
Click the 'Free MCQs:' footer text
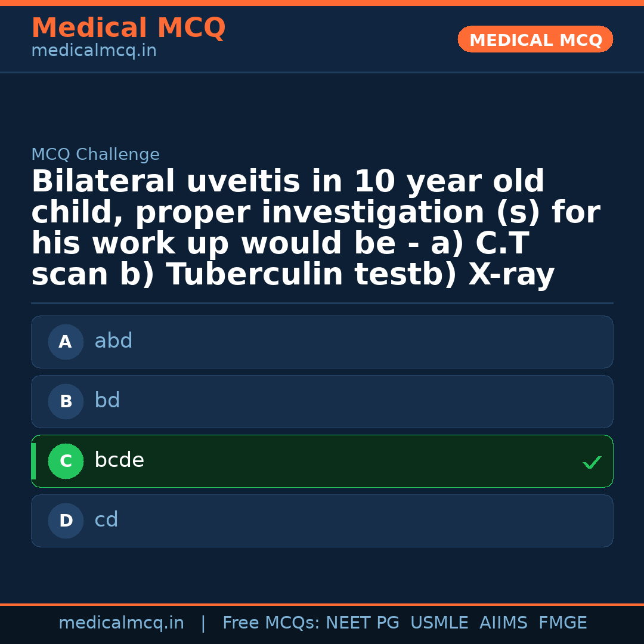coord(271,623)
